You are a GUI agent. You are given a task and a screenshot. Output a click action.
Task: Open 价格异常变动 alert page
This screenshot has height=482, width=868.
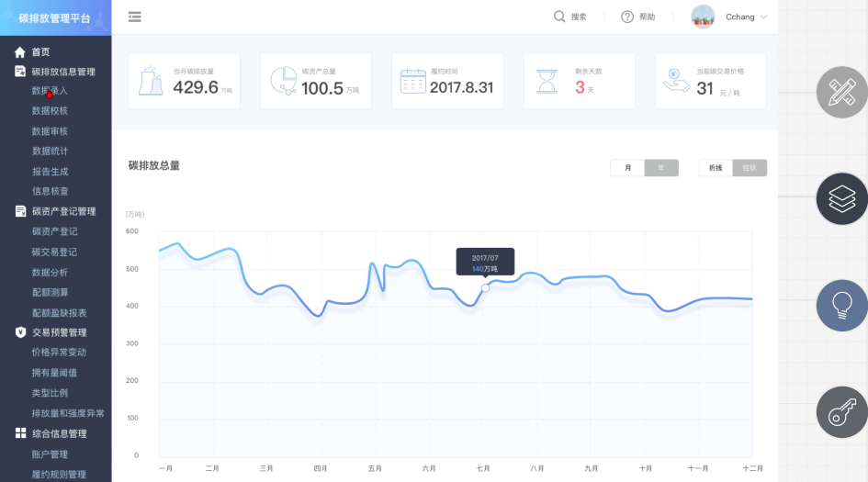[59, 352]
